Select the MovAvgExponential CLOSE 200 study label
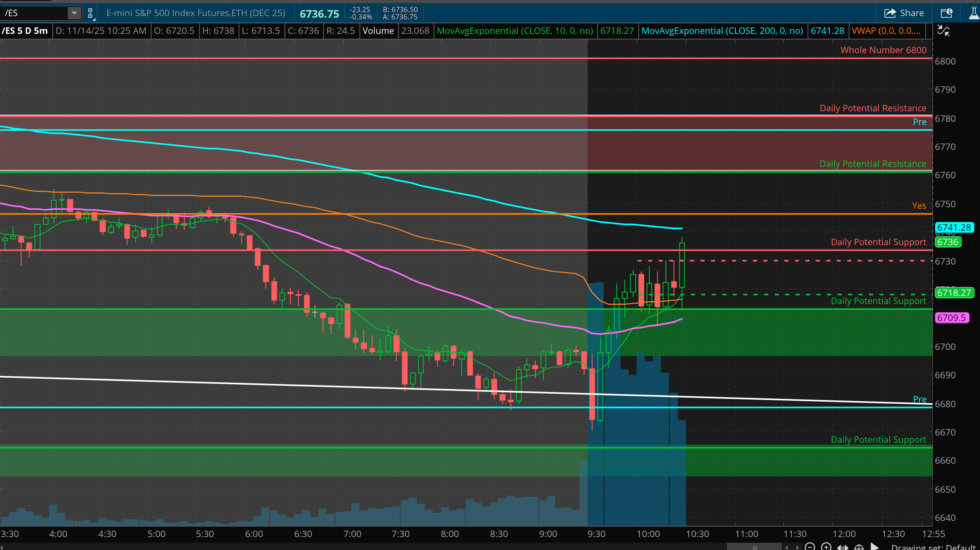980x550 pixels. 722,31
